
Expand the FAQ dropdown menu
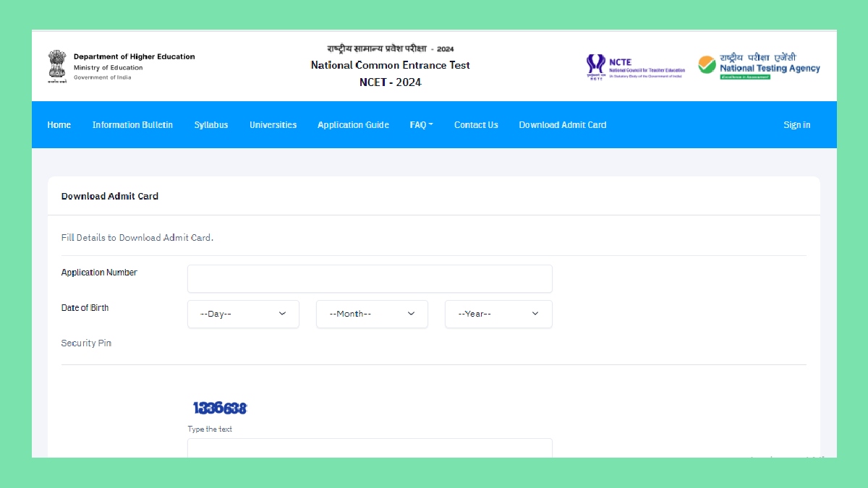420,124
